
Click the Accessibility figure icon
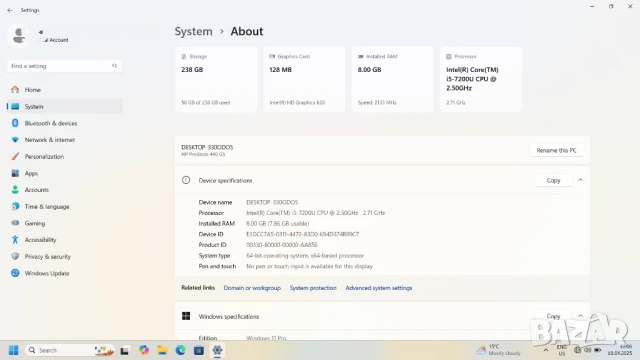pyautogui.click(x=15, y=240)
